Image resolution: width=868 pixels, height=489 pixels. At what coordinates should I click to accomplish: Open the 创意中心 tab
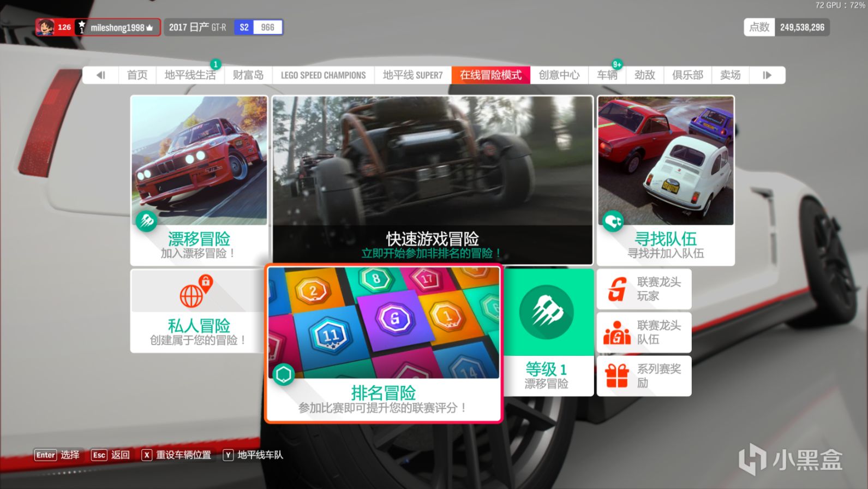point(559,75)
